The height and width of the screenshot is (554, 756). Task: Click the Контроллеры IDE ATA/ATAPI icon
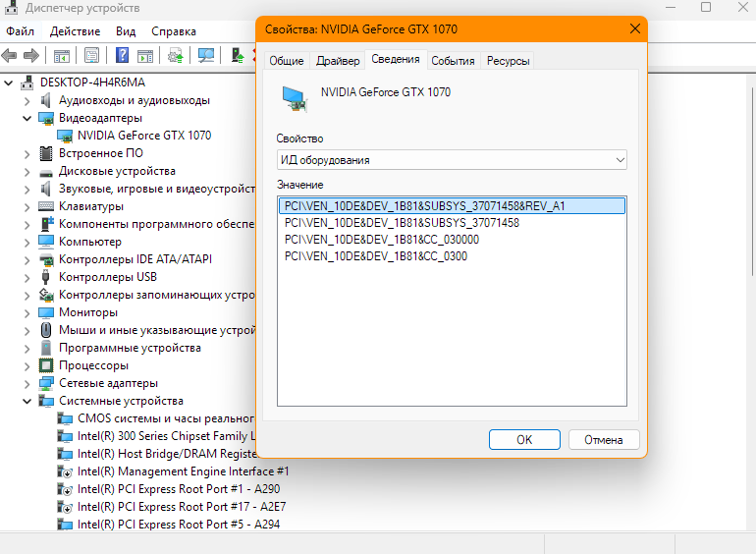(x=46, y=260)
